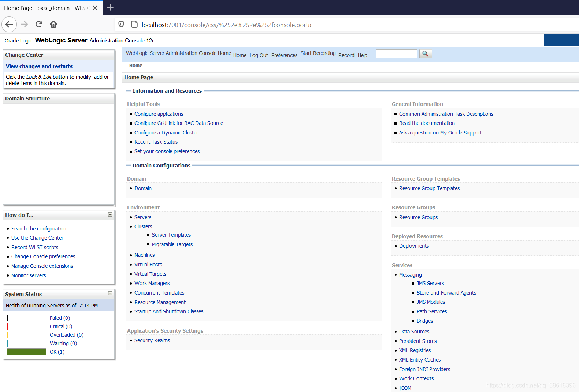This screenshot has height=392, width=579.
Task: Click the empty Critical health bar
Action: pyautogui.click(x=27, y=326)
